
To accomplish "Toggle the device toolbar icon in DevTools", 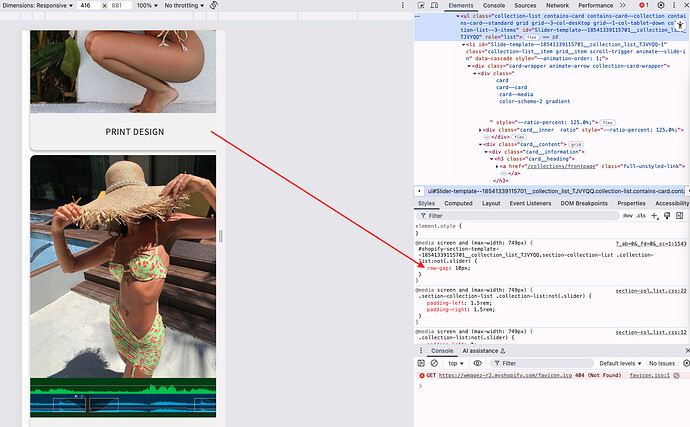I will (x=434, y=5).
